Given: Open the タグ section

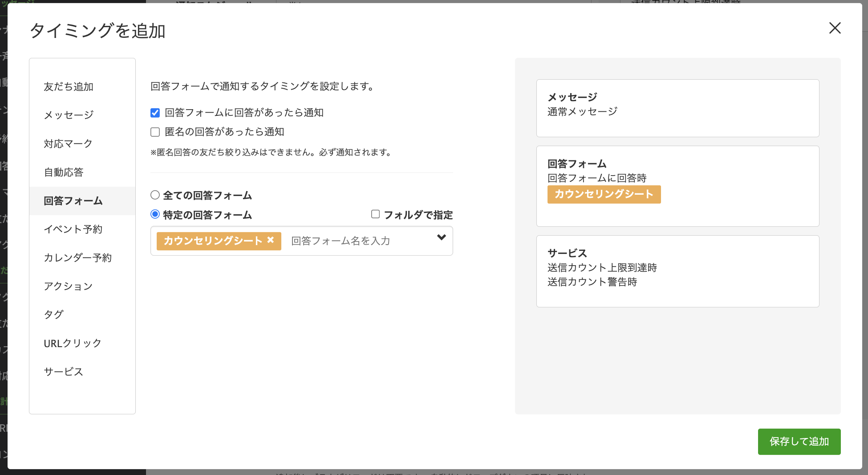Looking at the screenshot, I should pyautogui.click(x=53, y=314).
